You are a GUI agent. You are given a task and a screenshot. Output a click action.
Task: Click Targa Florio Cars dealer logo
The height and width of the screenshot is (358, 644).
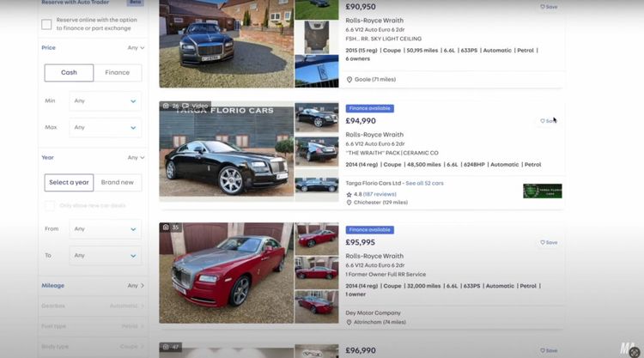pyautogui.click(x=542, y=191)
